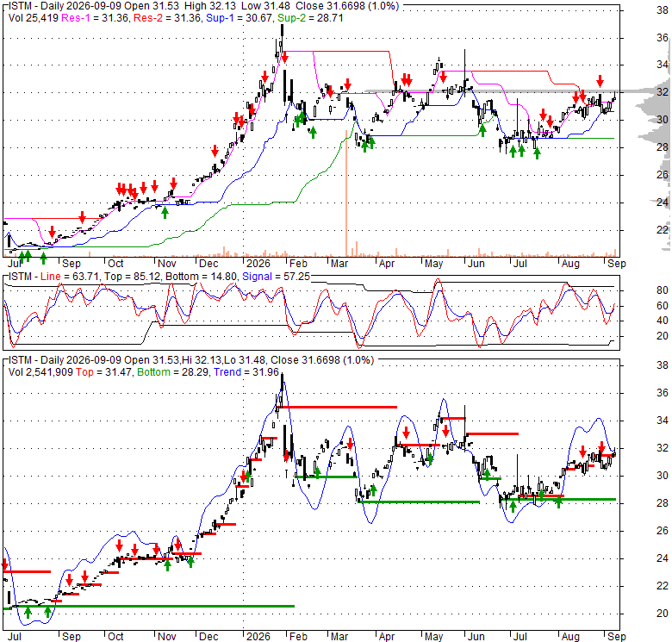This screenshot has width=672, height=642.
Task: Click the Vol 2,541,909 label in bottom chart
Action: pyautogui.click(x=40, y=372)
